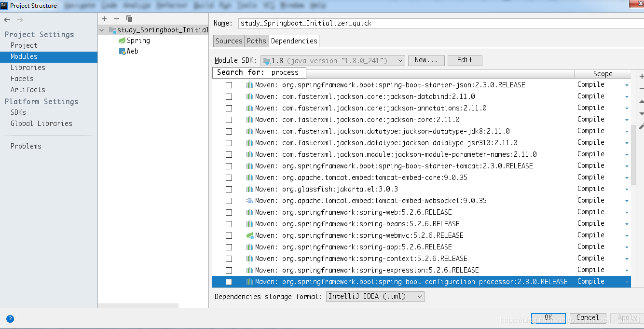Select the spring-context:5.2.6.RELEASE dependency row
The height and width of the screenshot is (329, 644).
click(422, 259)
